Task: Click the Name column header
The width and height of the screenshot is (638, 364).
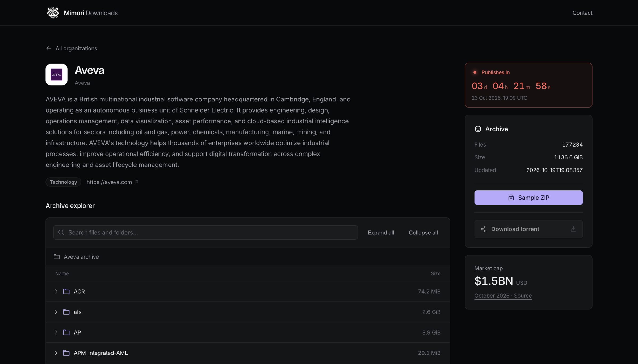Action: click(62, 273)
